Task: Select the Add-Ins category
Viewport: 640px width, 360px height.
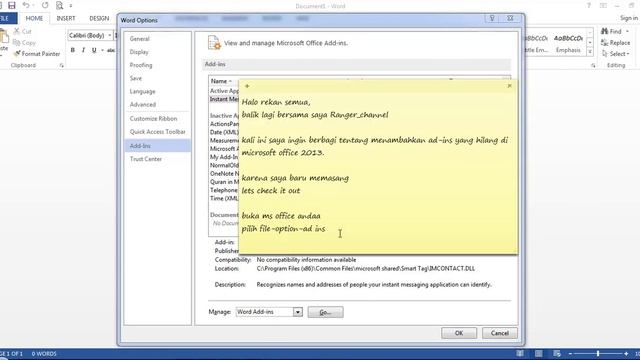Action: point(158,146)
